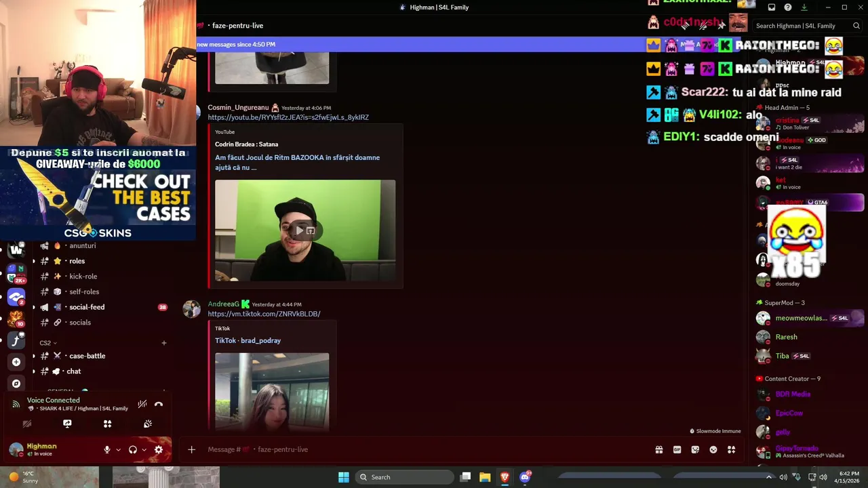Click the green download update icon
The width and height of the screenshot is (868, 488).
coord(804,7)
